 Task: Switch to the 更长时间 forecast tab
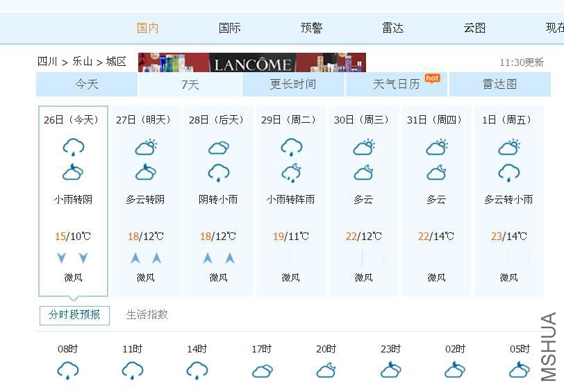[x=293, y=84]
